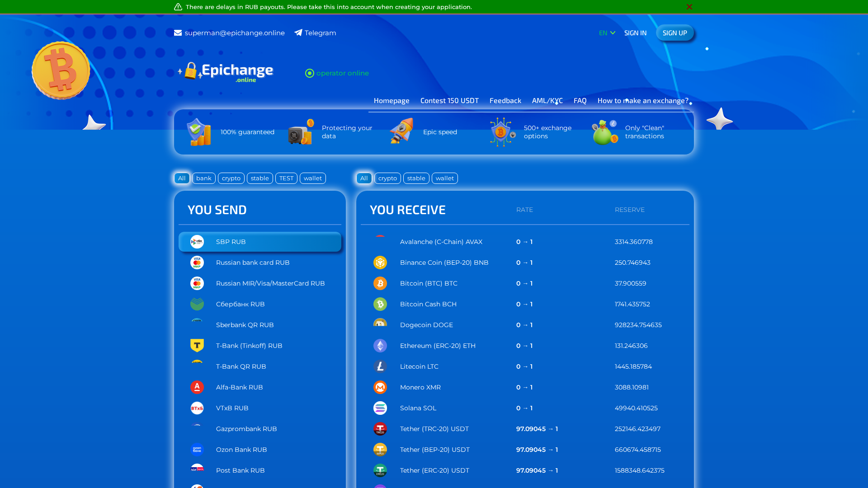The image size is (868, 488).
Task: Click the Russian bank card RUB Visa icon
Action: (x=197, y=263)
